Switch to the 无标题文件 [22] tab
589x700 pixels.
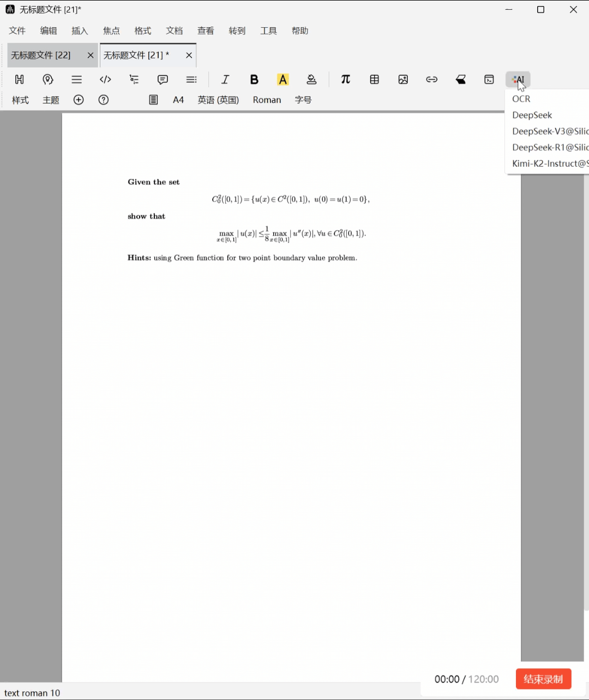point(41,55)
